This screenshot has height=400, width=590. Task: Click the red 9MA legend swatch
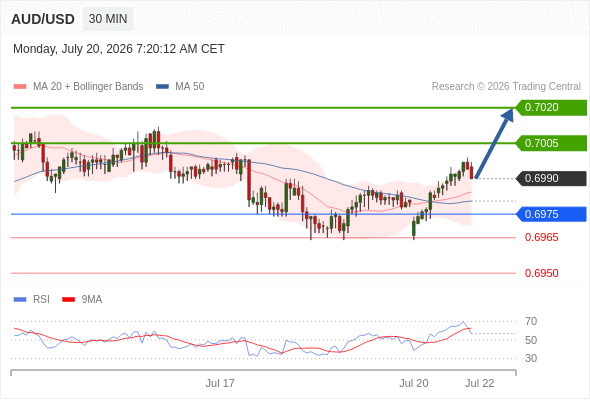[68, 300]
